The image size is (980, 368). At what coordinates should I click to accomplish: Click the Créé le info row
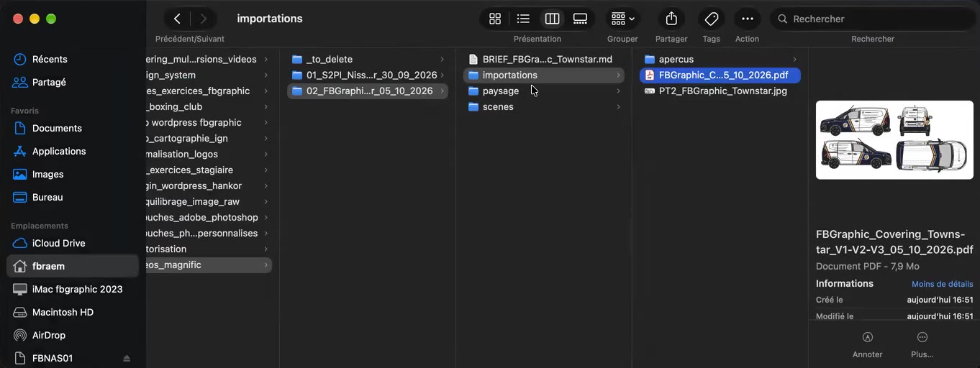click(x=894, y=300)
